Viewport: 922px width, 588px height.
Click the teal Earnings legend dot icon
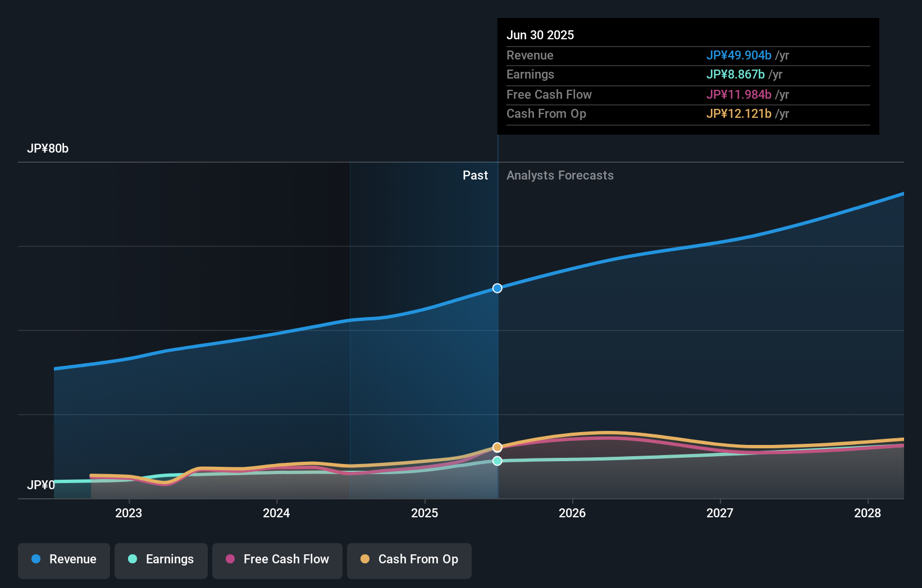coord(131,560)
